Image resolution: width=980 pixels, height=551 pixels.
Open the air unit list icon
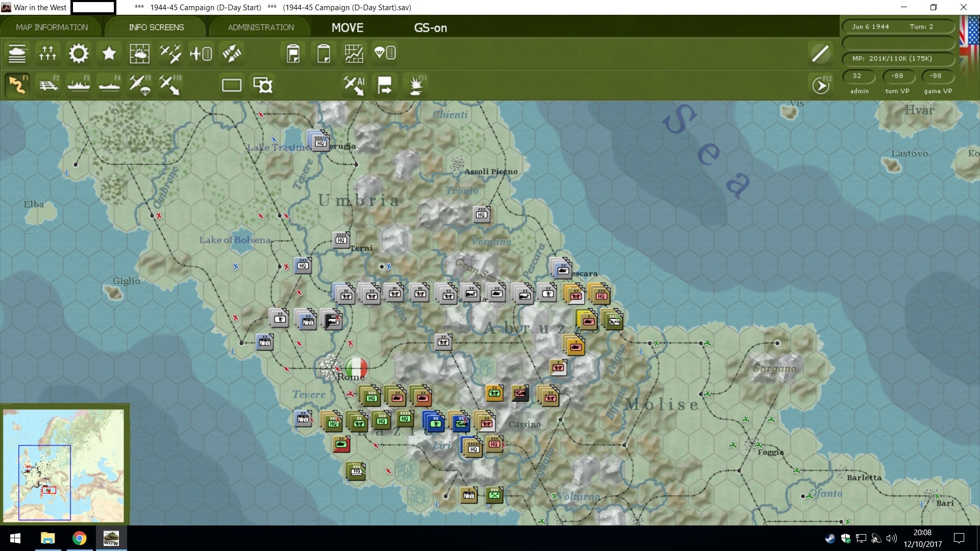[x=201, y=53]
